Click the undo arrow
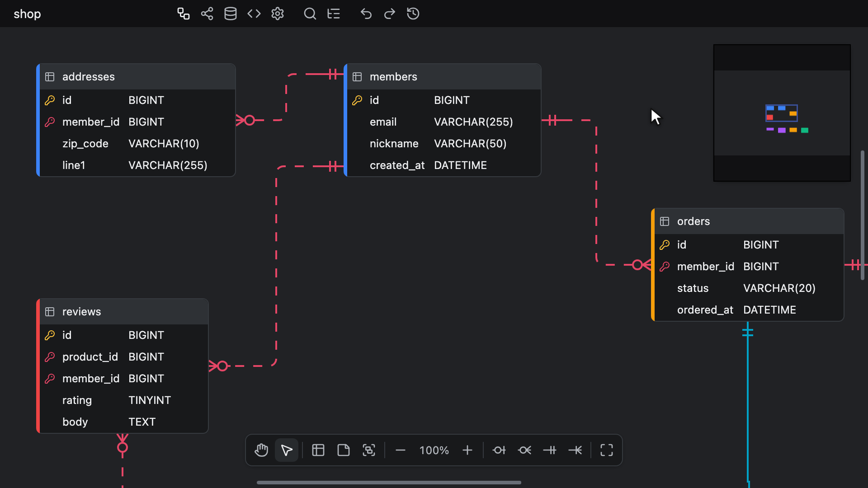The width and height of the screenshot is (868, 488). [366, 14]
